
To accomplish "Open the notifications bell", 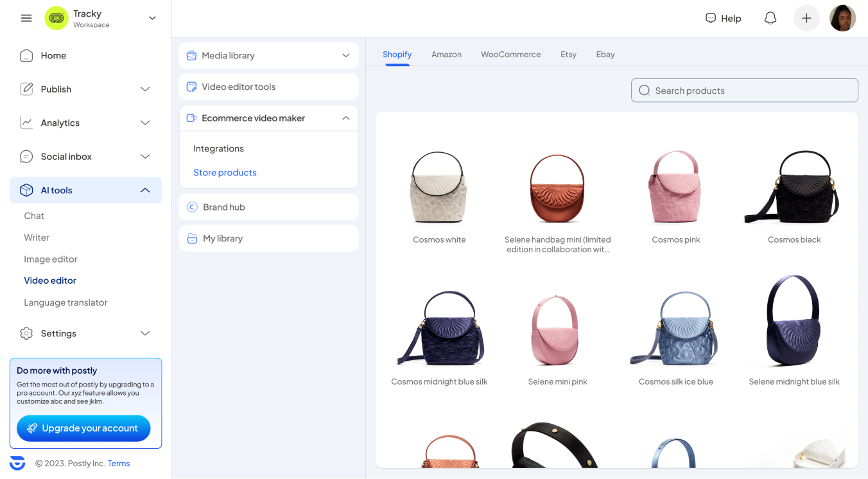I will tap(770, 18).
